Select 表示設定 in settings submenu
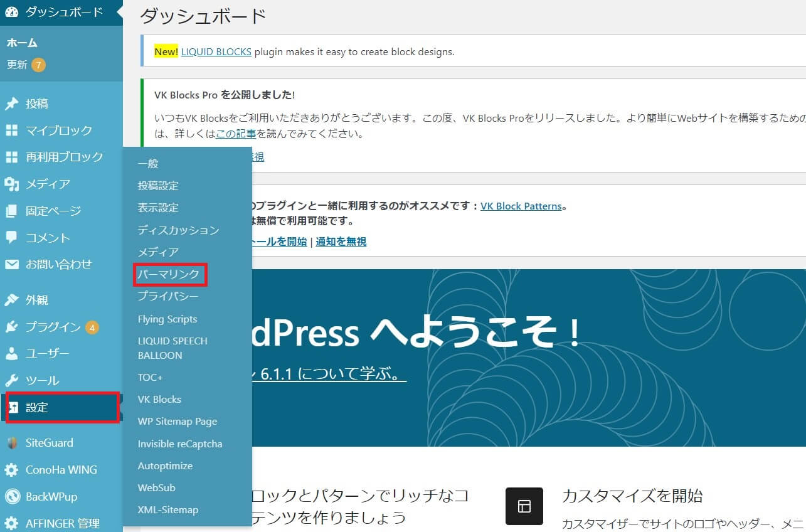The height and width of the screenshot is (532, 806). (158, 208)
